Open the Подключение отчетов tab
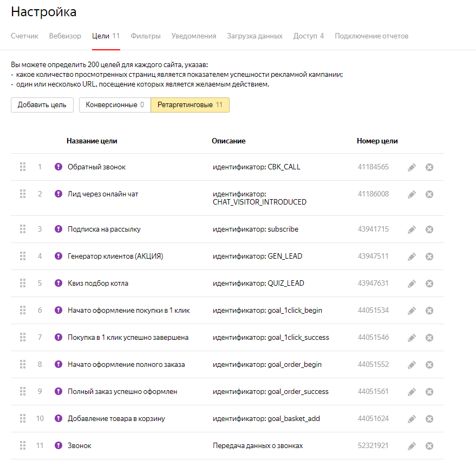The height and width of the screenshot is (467, 476). click(371, 36)
